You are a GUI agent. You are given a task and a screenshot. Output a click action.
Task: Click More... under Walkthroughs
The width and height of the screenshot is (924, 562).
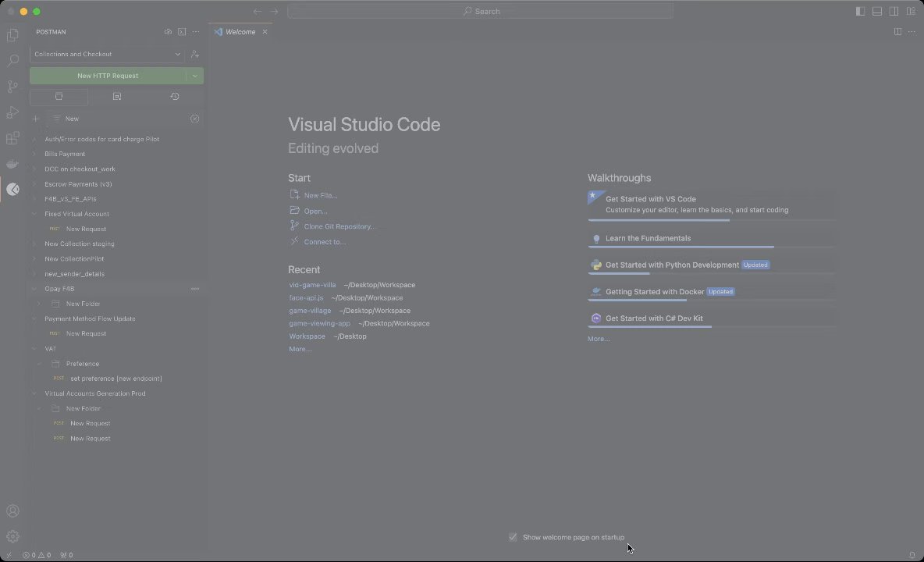599,339
